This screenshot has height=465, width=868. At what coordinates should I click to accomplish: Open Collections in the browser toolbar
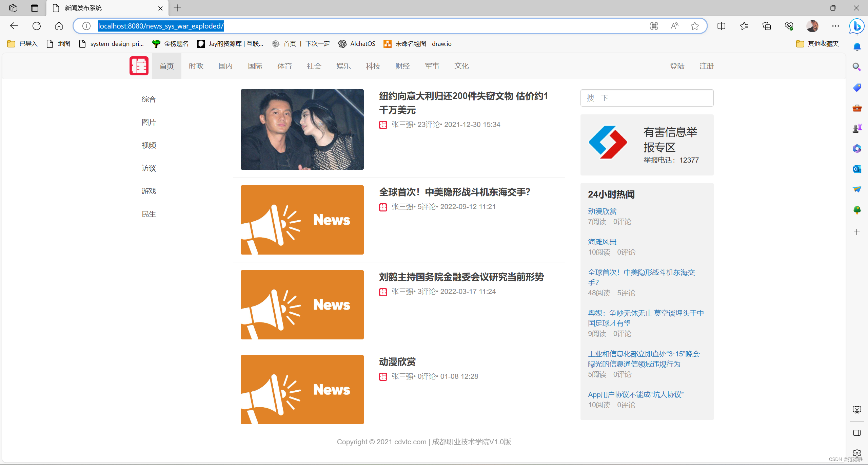tap(766, 26)
